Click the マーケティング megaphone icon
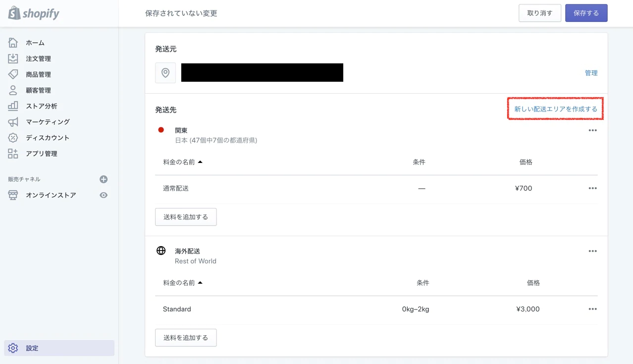This screenshot has height=364, width=633. click(x=13, y=122)
